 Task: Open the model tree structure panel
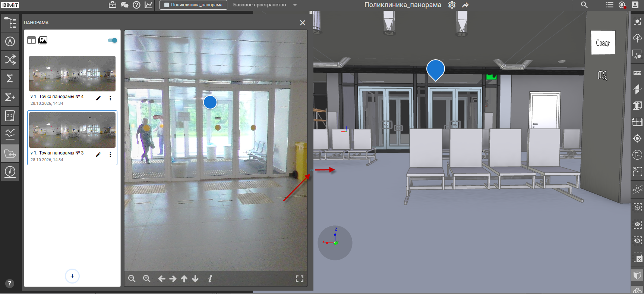point(10,23)
